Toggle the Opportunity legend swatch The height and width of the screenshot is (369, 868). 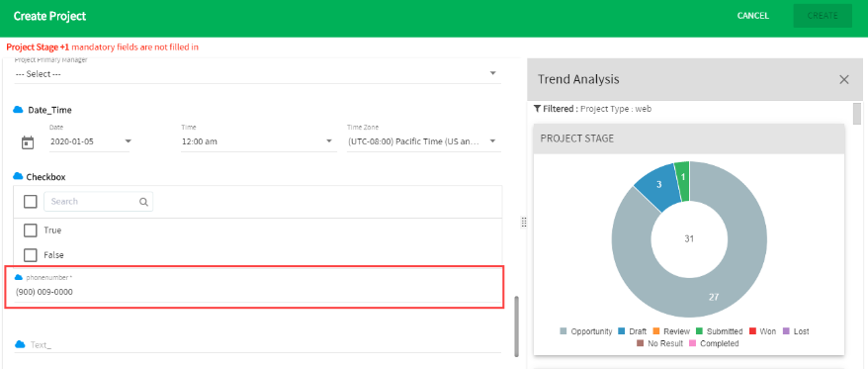pos(563,331)
